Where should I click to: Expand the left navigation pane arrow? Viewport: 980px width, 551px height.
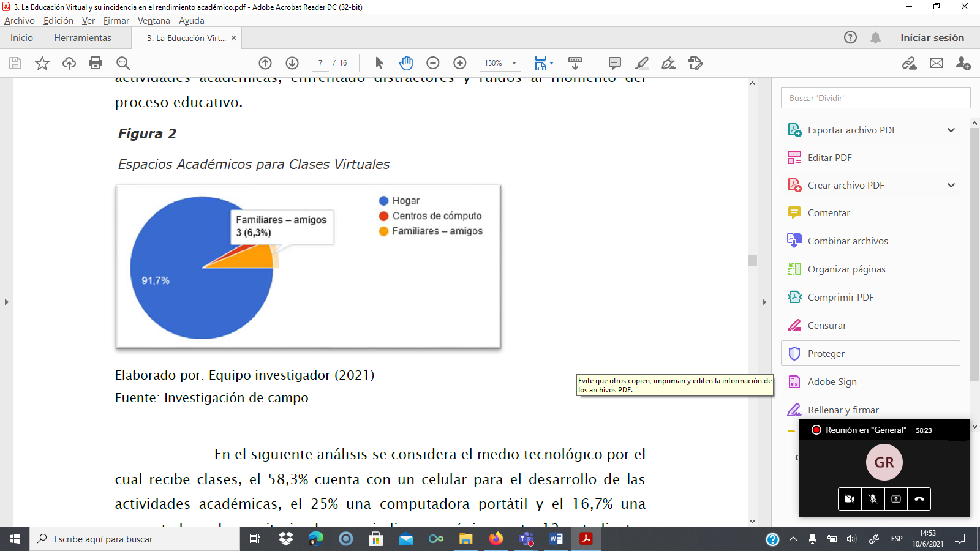6,302
